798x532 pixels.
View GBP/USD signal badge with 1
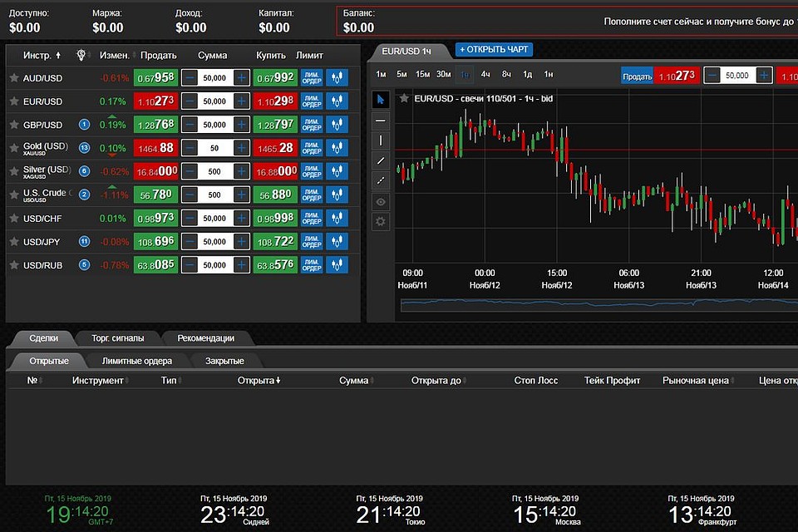(85, 125)
